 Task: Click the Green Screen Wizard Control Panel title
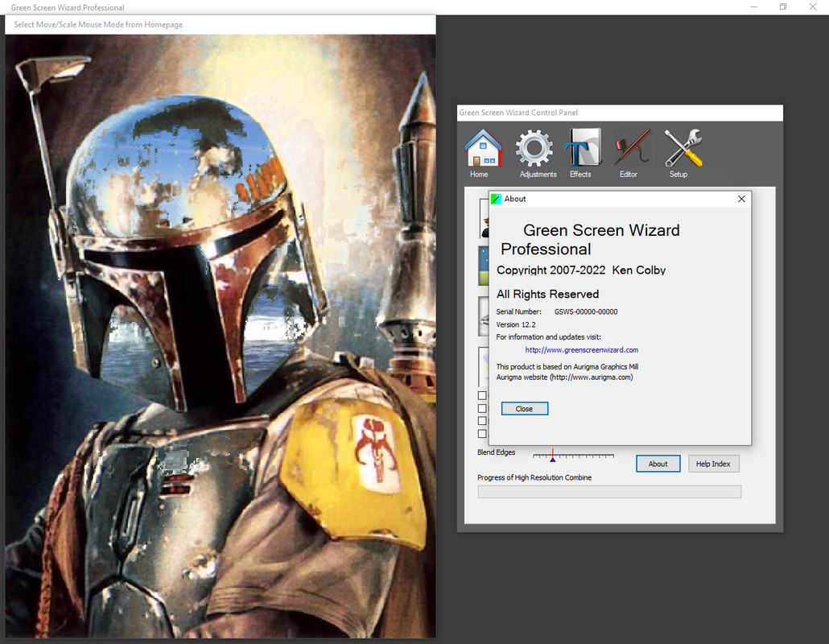(x=518, y=113)
